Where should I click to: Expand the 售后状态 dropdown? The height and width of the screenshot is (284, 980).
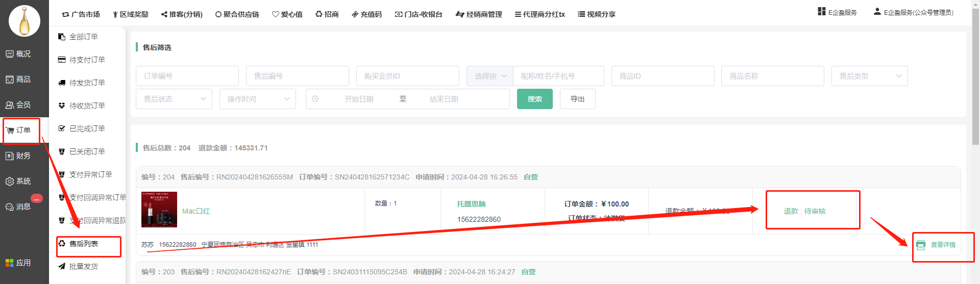(x=174, y=99)
